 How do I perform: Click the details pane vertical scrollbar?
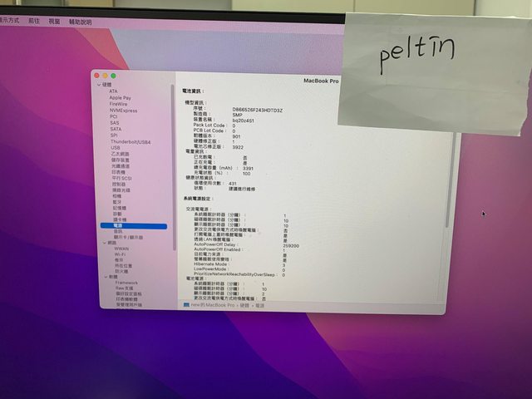451,180
